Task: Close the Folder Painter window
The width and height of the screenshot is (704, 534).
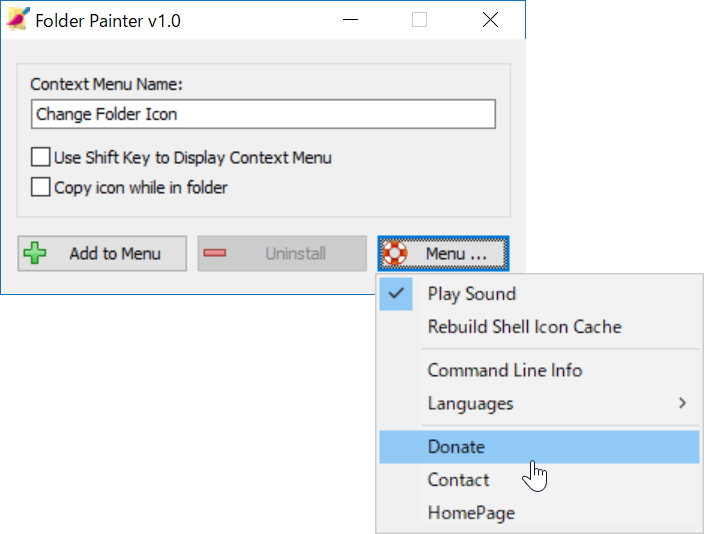Action: pos(490,20)
